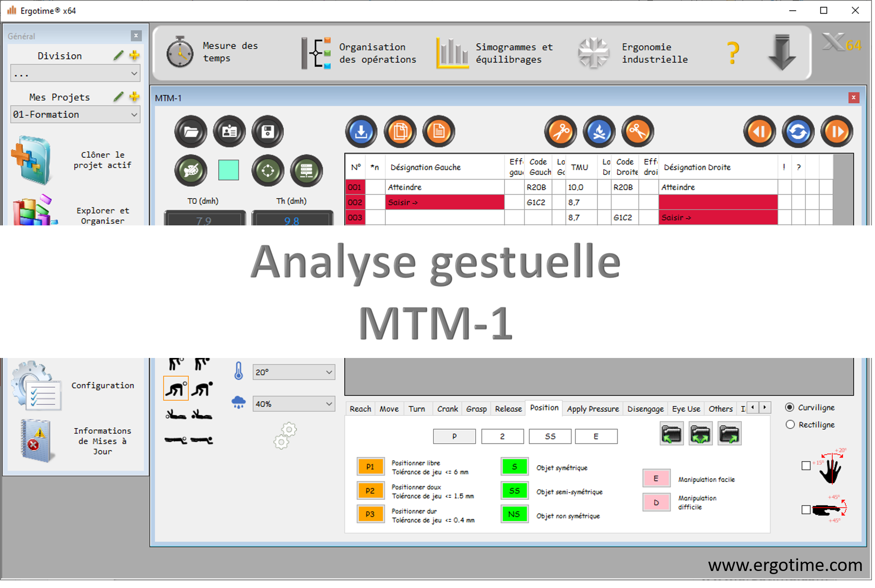Open the Configuration icon
This screenshot has width=875, height=588.
[37, 386]
